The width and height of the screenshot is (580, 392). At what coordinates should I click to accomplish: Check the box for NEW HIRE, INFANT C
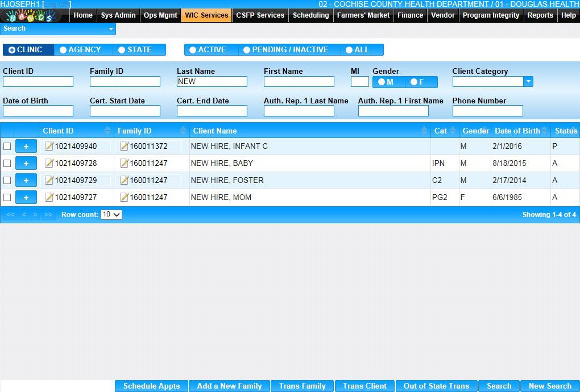[x=7, y=147]
